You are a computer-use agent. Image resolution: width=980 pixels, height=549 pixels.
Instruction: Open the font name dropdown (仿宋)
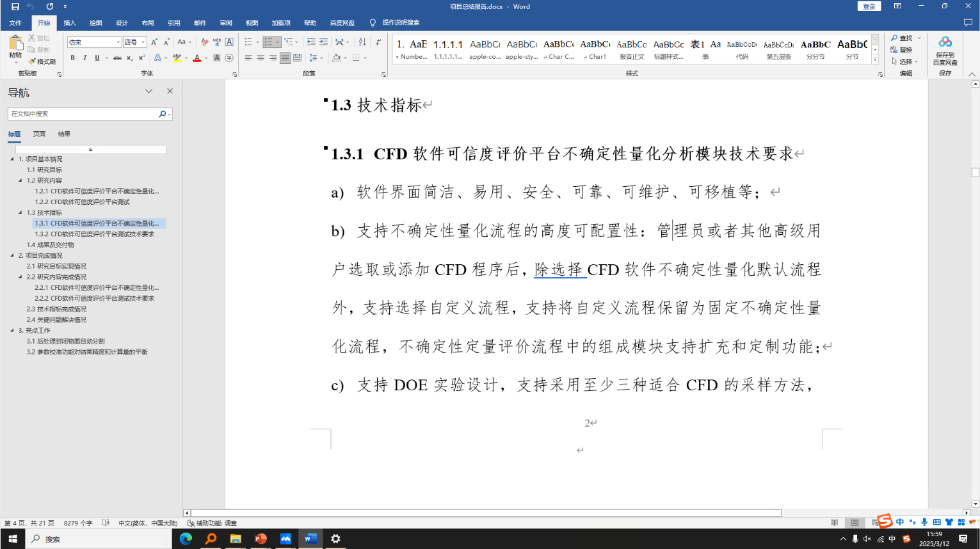click(x=118, y=42)
